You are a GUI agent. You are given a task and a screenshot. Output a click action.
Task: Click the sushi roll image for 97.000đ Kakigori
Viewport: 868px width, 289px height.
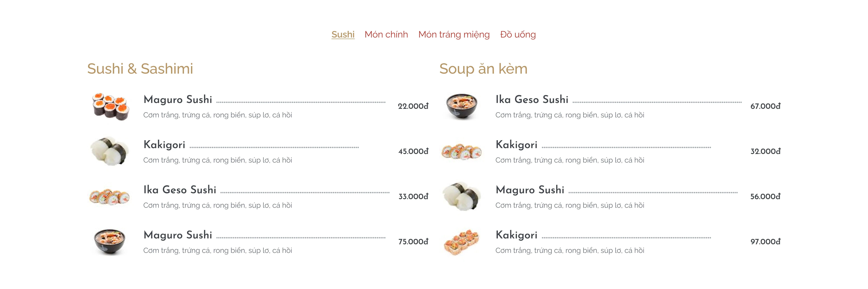[x=462, y=242]
